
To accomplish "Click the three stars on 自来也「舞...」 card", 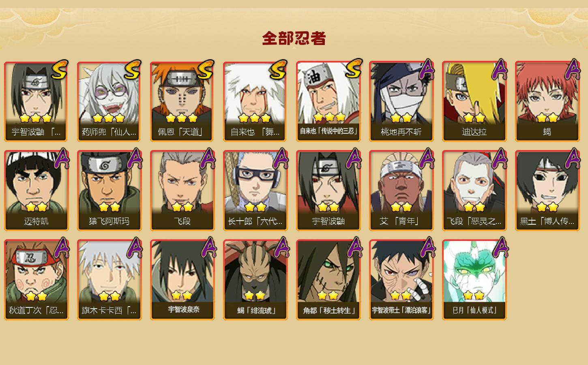I will tap(255, 118).
